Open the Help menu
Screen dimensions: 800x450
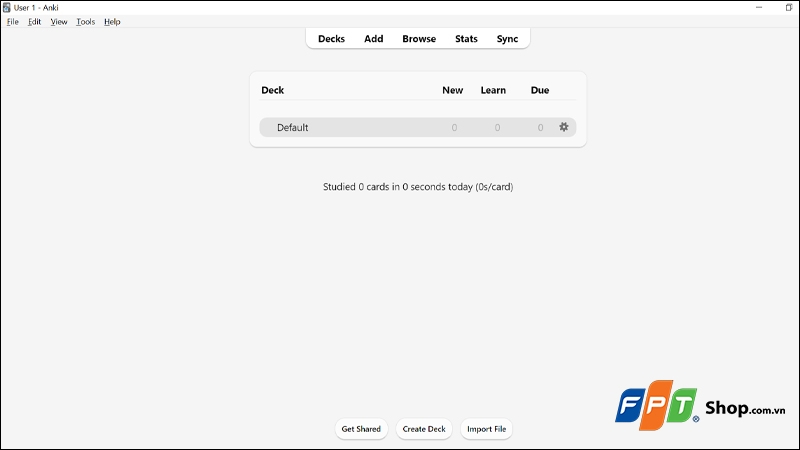[x=112, y=21]
